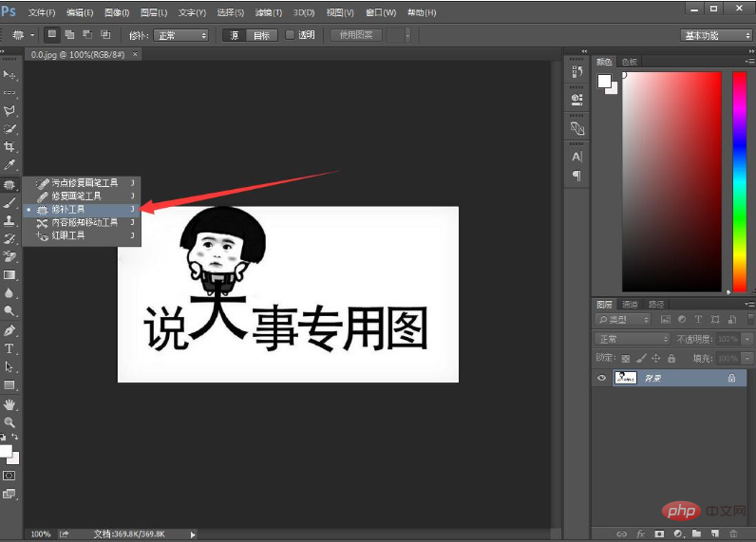Open the Paragraph panel icon

coord(576,176)
